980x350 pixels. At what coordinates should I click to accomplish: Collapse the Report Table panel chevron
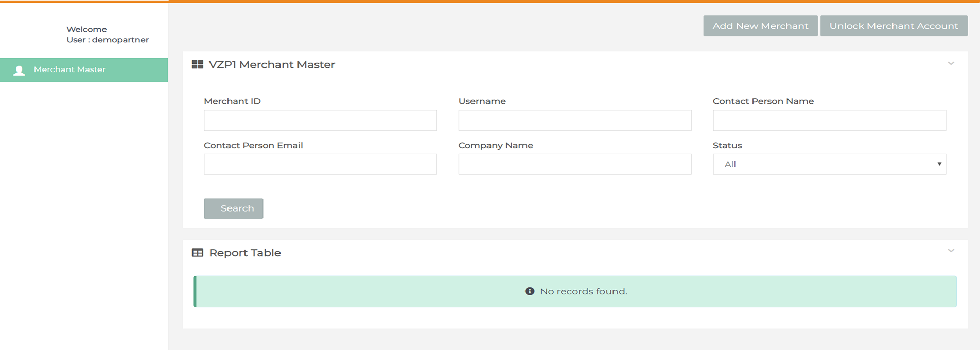coord(951,251)
